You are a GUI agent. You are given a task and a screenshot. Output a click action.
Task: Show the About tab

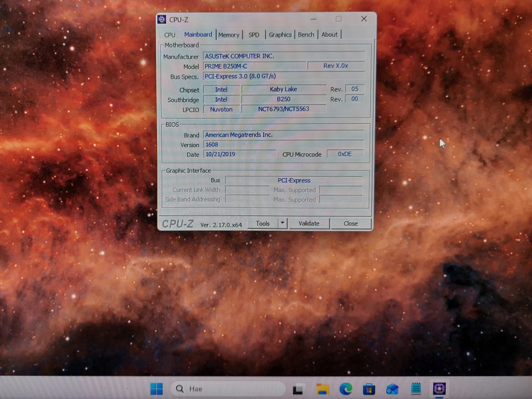pos(329,35)
